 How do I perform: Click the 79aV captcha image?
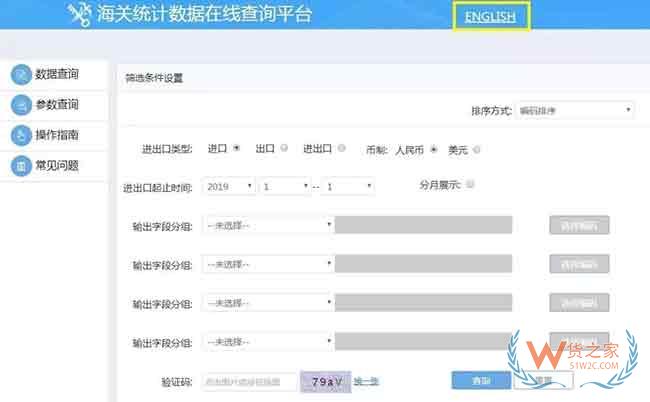(x=326, y=381)
